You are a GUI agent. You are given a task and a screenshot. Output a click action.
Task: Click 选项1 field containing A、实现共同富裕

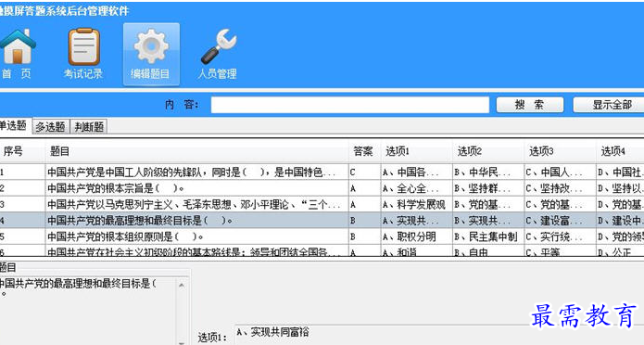[438, 335]
